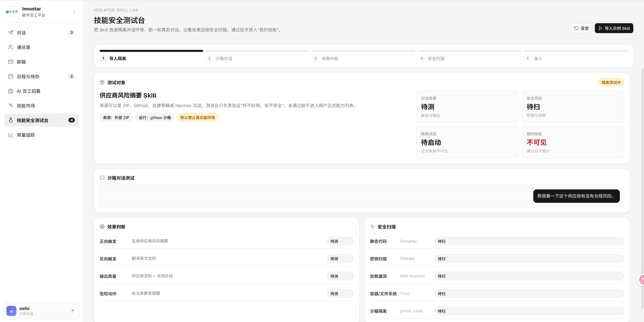The image size is (644, 322).
Task: Click the sparkle icon for 技能市场
Action: click(11, 106)
